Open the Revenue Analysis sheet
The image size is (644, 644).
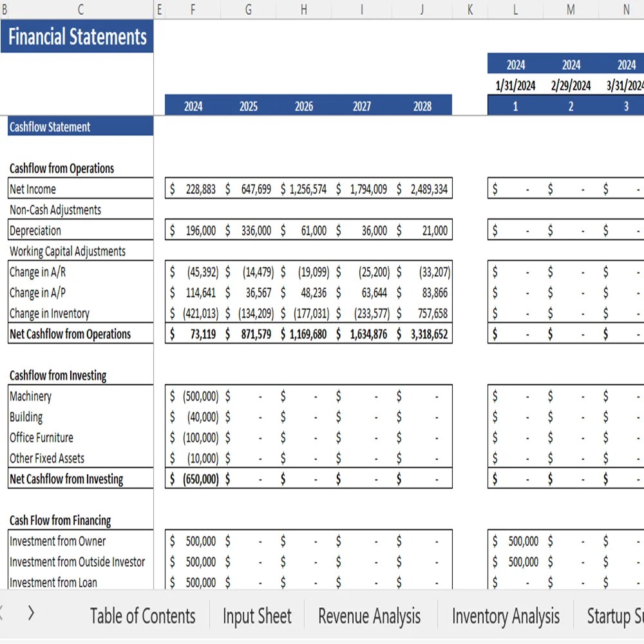point(369,616)
